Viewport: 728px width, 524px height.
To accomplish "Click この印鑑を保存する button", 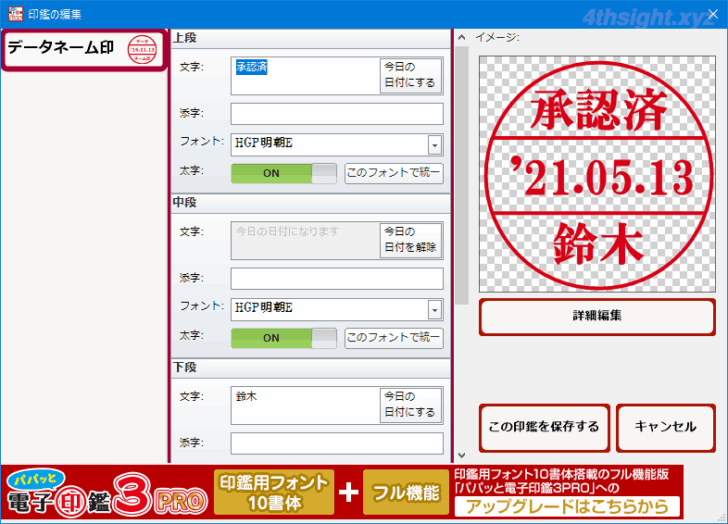I will pos(544,427).
